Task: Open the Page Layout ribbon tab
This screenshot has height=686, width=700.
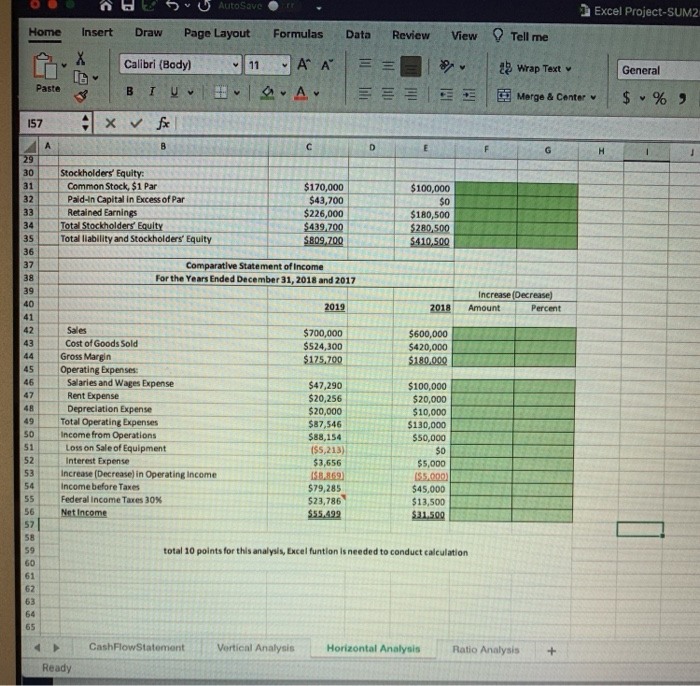Action: pyautogui.click(x=217, y=33)
